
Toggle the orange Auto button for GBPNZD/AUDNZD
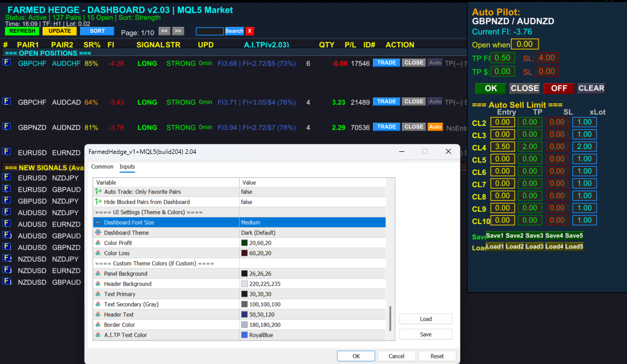coord(435,127)
